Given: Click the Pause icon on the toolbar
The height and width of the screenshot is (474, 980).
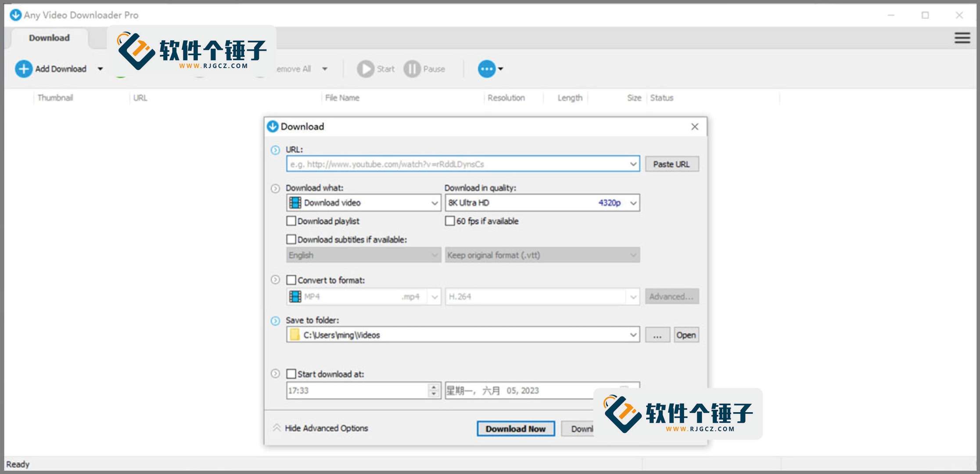Looking at the screenshot, I should [x=411, y=68].
